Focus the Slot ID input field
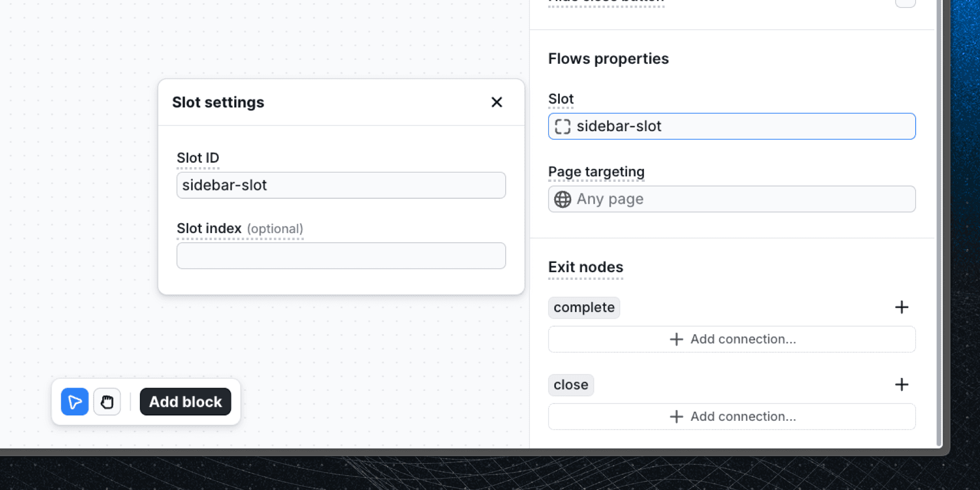The height and width of the screenshot is (490, 980). 341,185
